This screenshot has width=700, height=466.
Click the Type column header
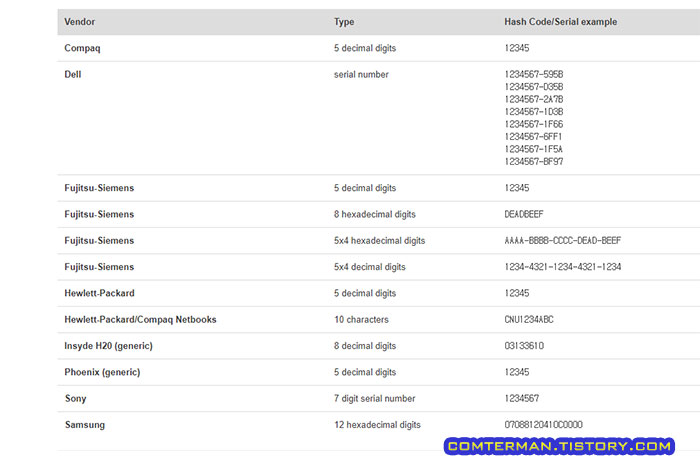tap(344, 21)
